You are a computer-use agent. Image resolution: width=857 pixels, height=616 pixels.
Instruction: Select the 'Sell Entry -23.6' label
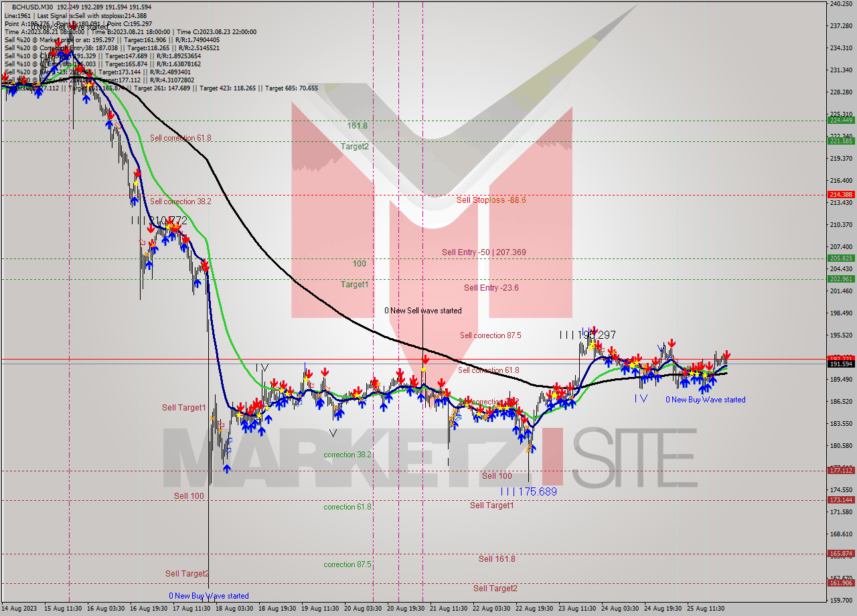pyautogui.click(x=491, y=287)
